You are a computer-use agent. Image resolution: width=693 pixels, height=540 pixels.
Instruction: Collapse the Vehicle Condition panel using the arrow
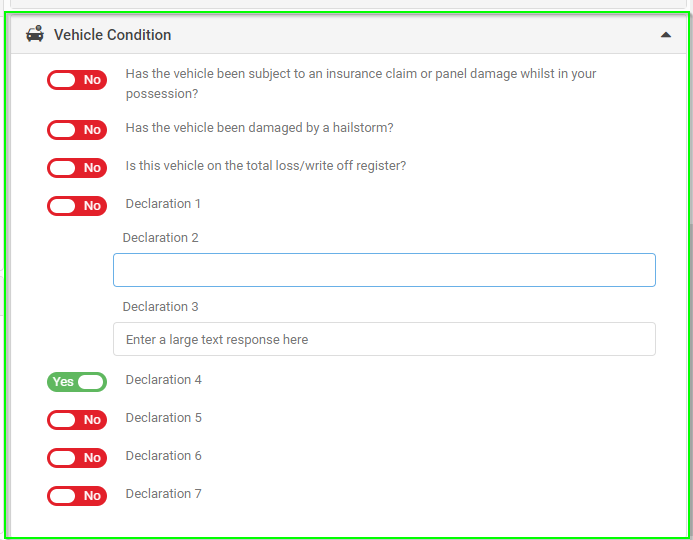click(x=666, y=35)
